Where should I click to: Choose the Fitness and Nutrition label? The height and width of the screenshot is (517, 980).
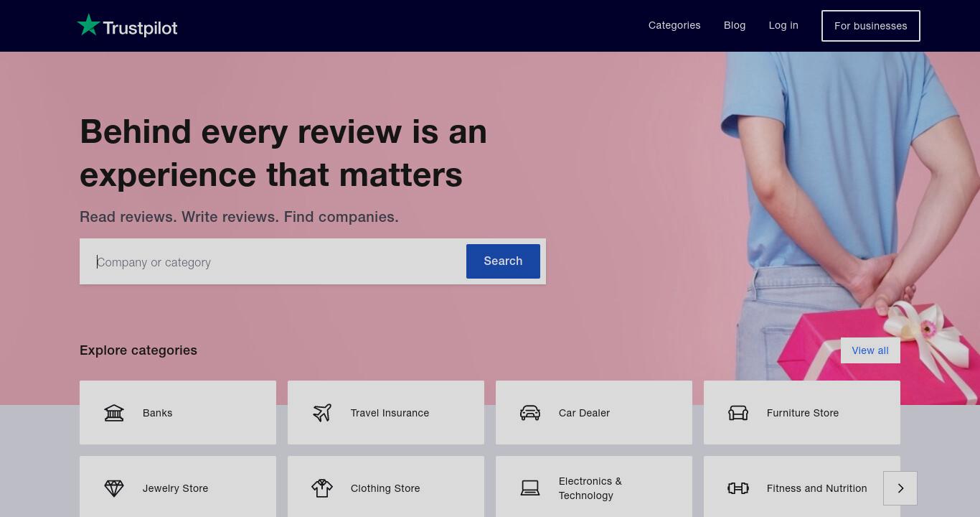coord(816,488)
